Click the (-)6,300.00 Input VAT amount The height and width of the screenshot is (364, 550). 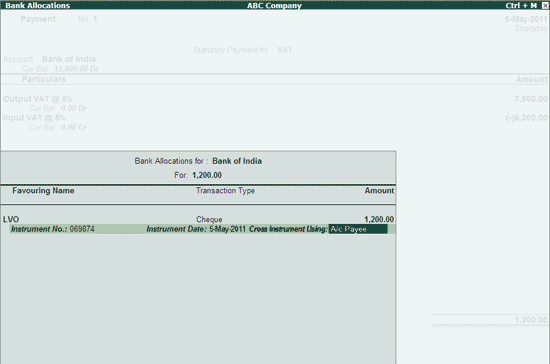click(526, 118)
